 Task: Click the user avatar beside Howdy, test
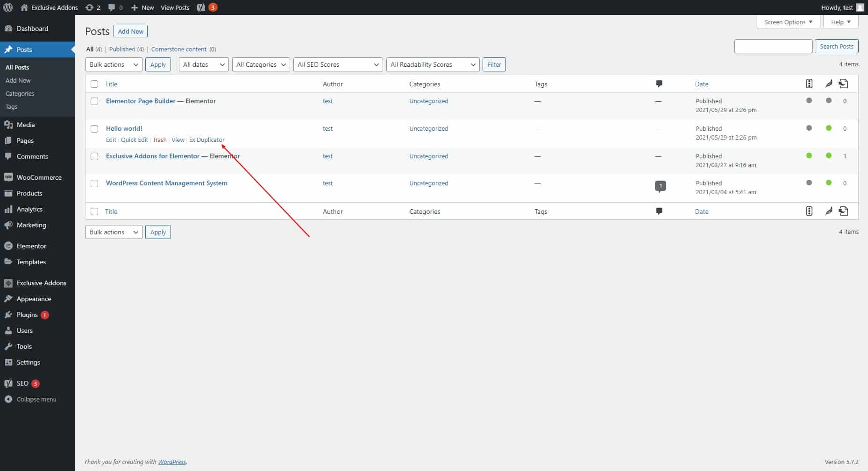860,7
